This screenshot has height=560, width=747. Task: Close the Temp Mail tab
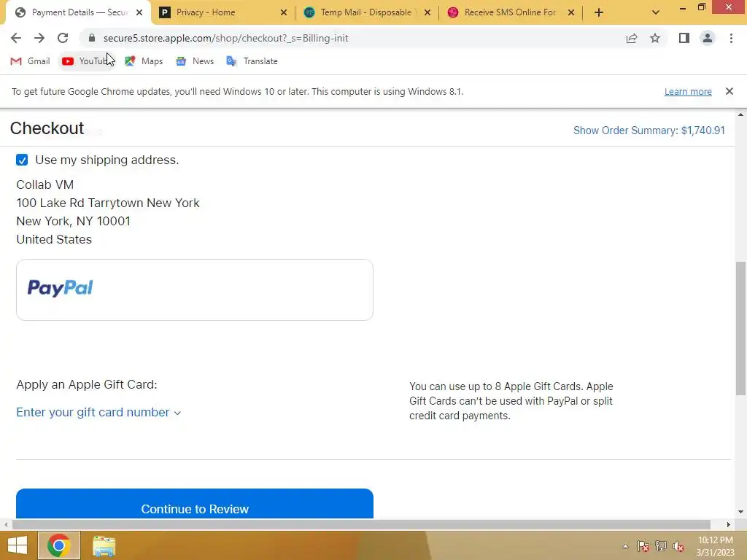[x=427, y=12]
